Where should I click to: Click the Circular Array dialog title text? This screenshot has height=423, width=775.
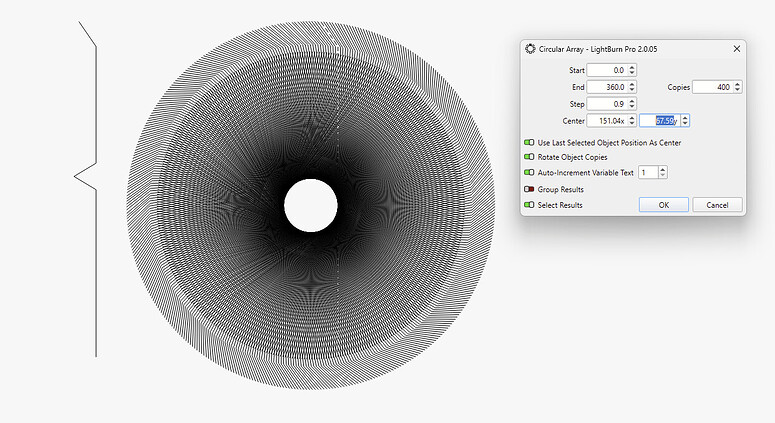pos(598,49)
